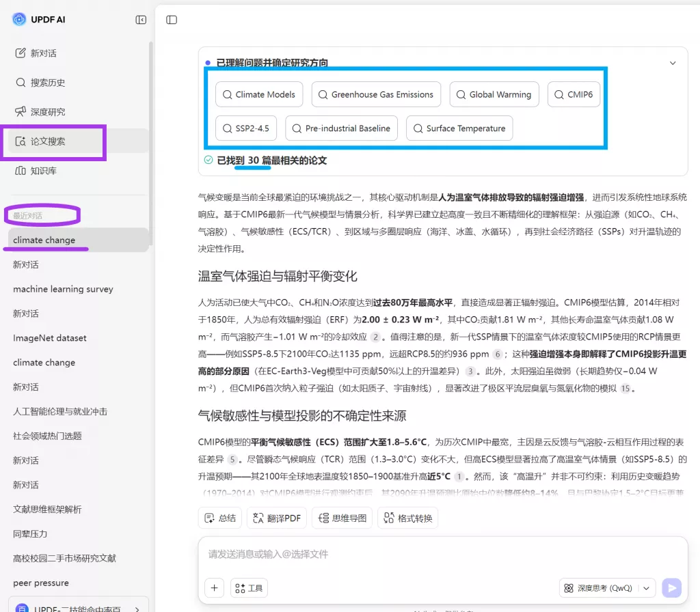The width and height of the screenshot is (700, 612).
Task: Click the 工具 tools button
Action: [249, 587]
